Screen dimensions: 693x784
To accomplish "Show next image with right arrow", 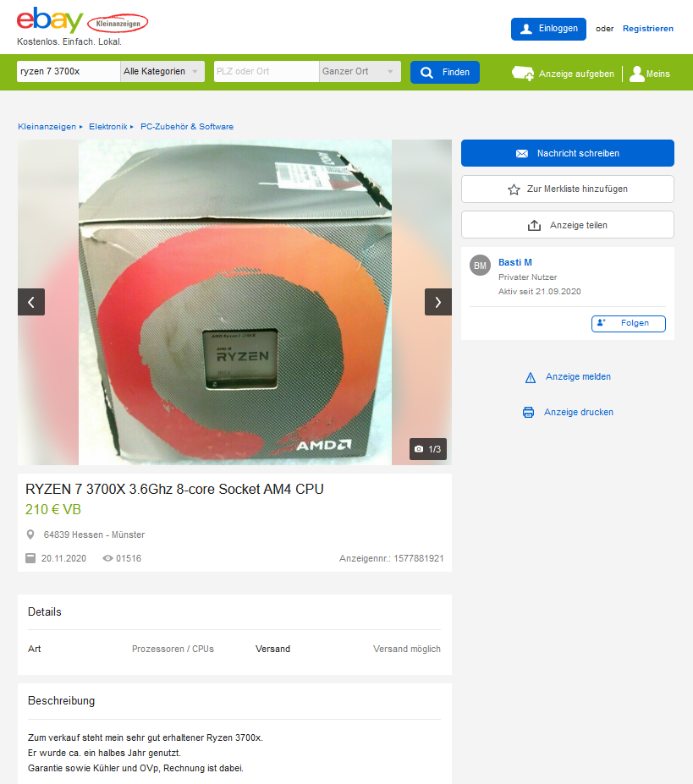I will tap(437, 302).
